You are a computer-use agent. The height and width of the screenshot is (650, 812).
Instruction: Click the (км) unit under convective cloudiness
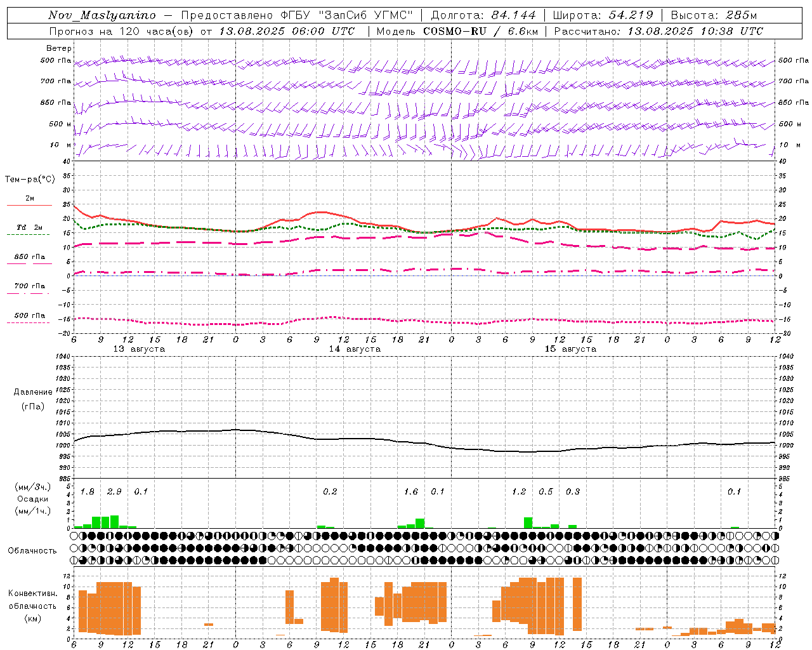point(32,618)
